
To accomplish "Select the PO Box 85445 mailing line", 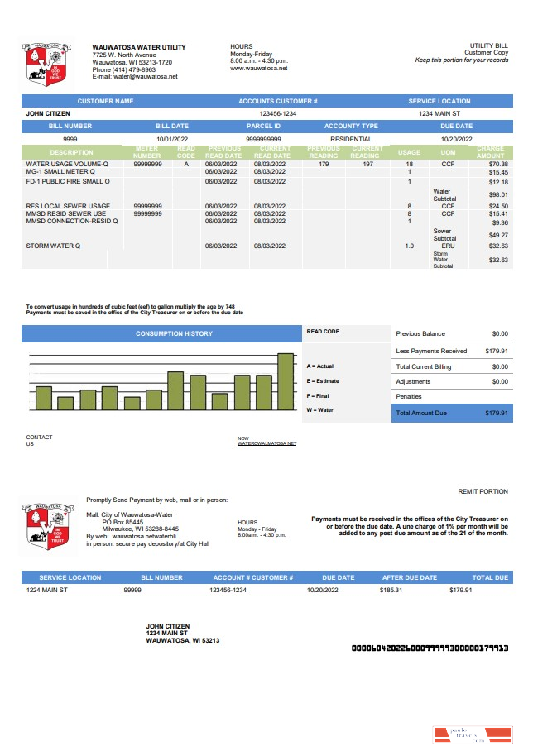I will [122, 522].
